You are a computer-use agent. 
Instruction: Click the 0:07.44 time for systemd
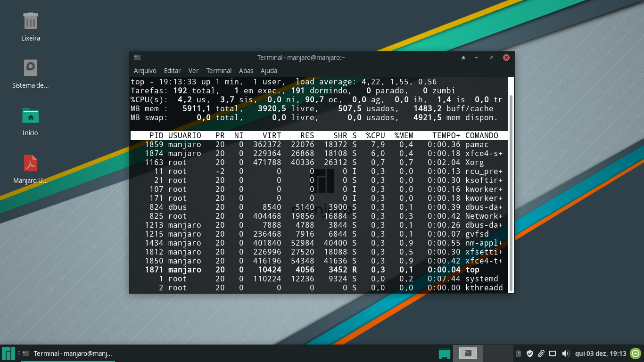[444, 279]
